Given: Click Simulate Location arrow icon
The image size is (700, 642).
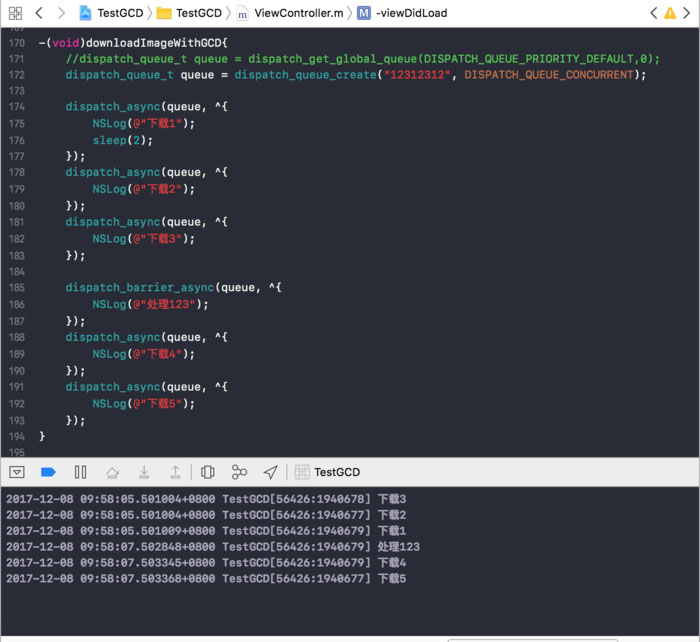Looking at the screenshot, I should pos(271,472).
